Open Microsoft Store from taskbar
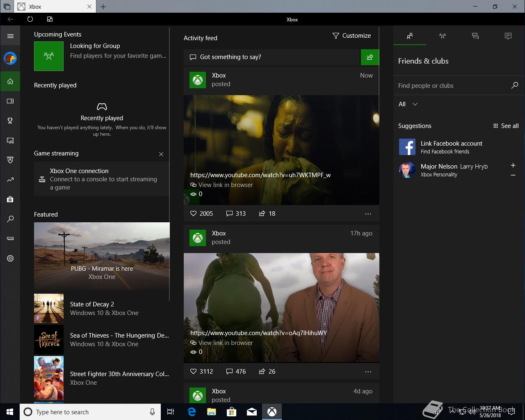Screen dimensions: 525x420 [232, 412]
